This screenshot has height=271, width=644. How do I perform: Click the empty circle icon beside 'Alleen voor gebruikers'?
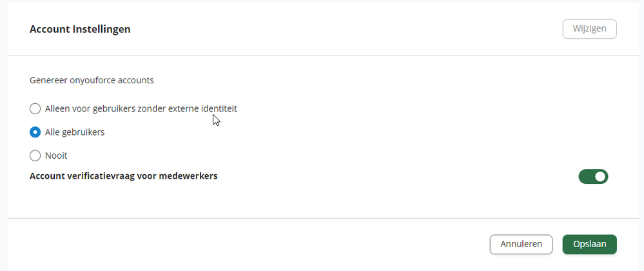35,108
